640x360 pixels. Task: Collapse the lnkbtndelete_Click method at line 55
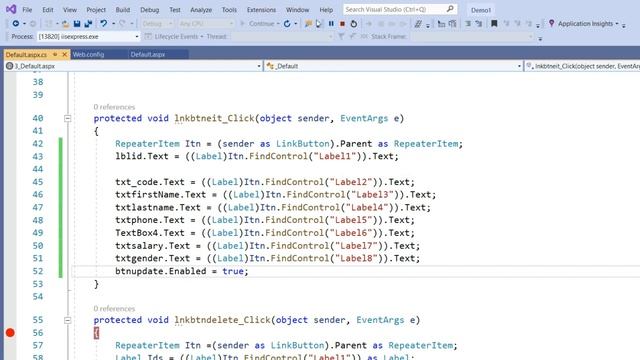68,320
